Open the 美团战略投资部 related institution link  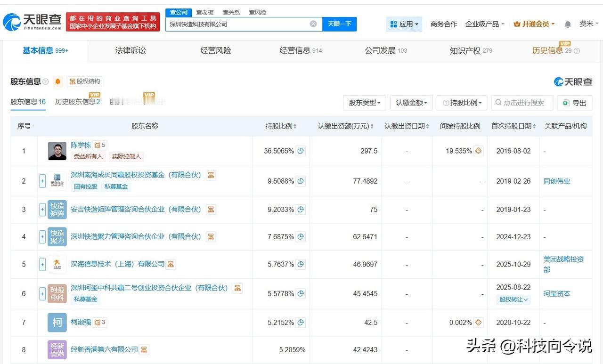click(x=564, y=264)
